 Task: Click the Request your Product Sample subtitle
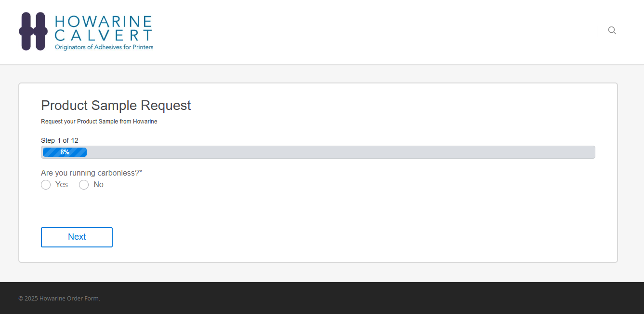99,122
